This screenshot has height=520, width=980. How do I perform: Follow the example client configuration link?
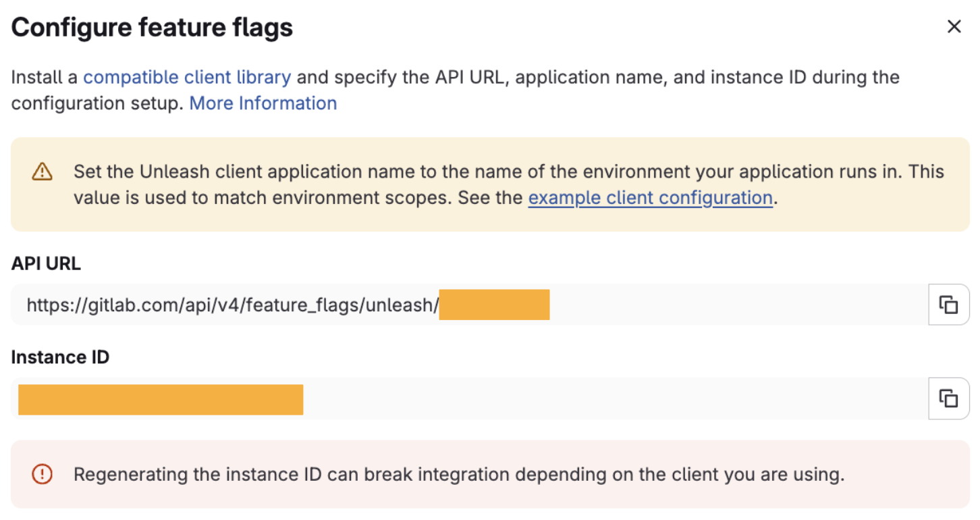point(650,197)
